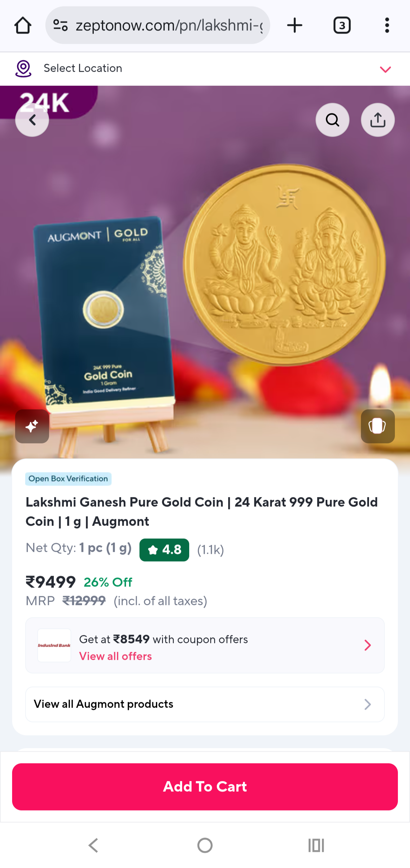Tap the browser home icon
The width and height of the screenshot is (410, 868).
(x=23, y=26)
